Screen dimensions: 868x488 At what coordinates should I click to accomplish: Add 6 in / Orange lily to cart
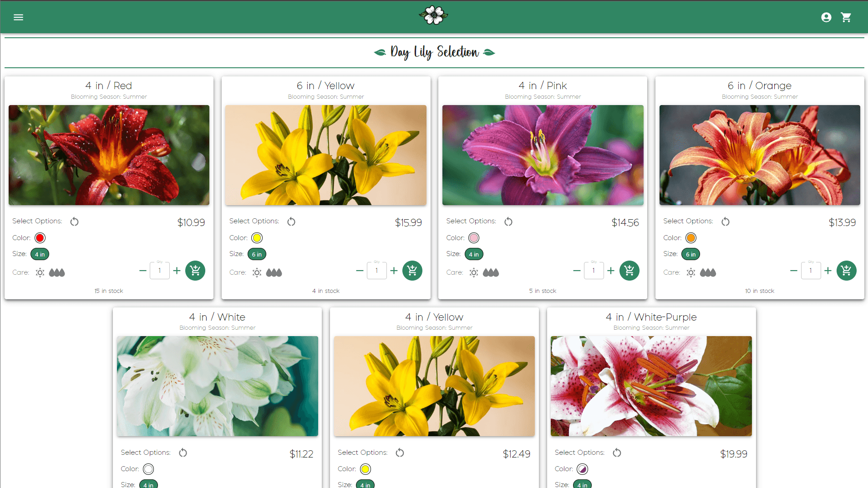pos(847,271)
